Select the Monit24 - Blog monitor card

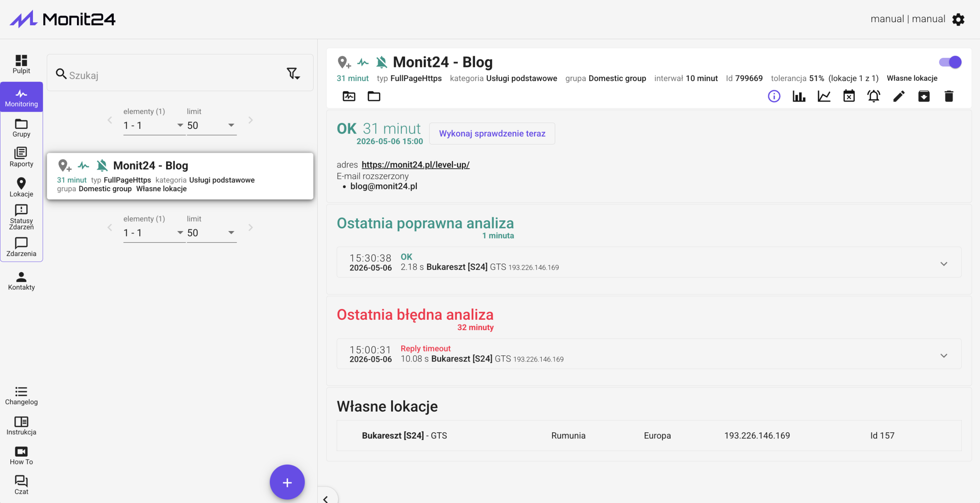click(x=180, y=176)
